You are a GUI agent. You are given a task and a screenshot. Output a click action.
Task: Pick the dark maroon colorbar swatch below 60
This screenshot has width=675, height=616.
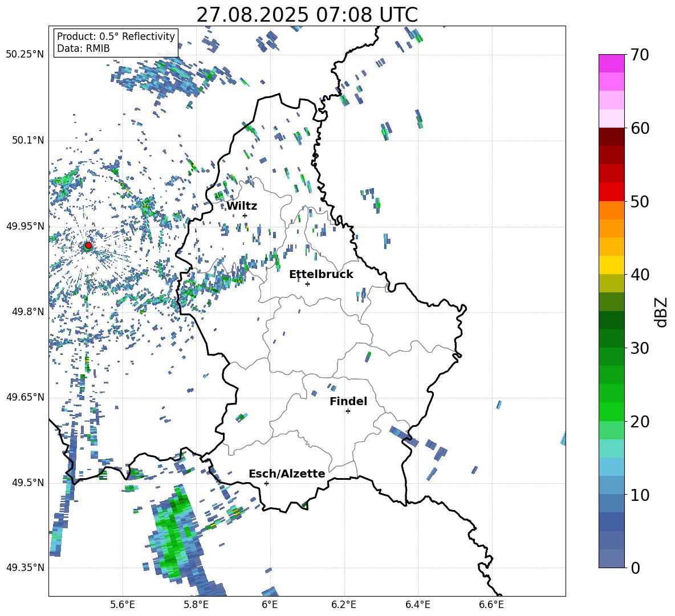pos(611,137)
